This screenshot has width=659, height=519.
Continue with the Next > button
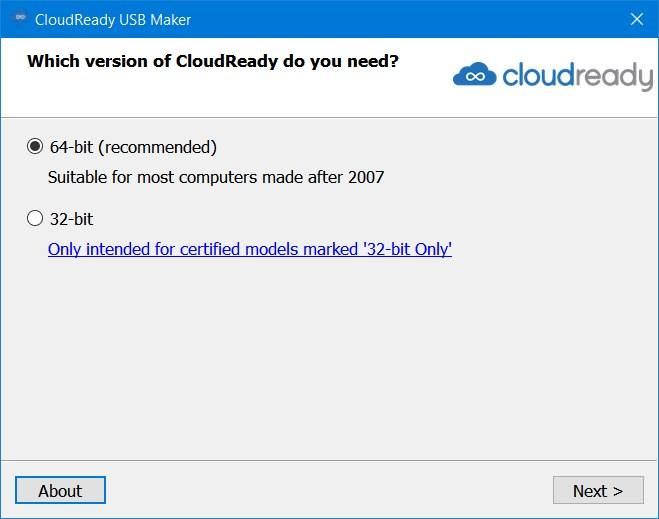(x=598, y=490)
